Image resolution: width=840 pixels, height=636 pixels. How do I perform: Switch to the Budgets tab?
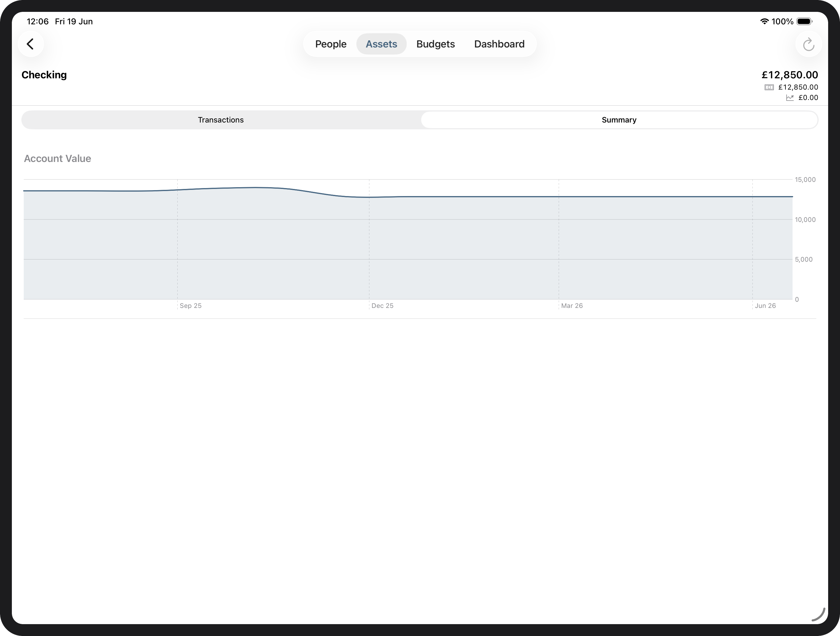point(435,44)
